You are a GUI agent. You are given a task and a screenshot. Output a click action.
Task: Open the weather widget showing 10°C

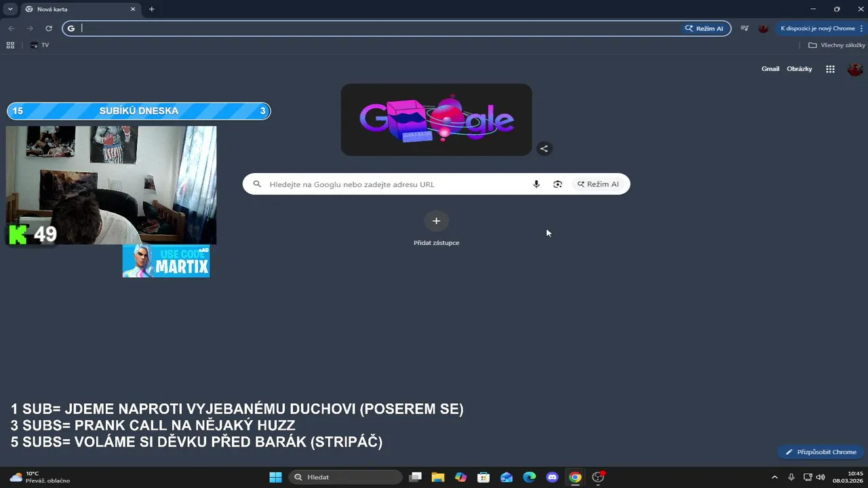[x=39, y=477]
